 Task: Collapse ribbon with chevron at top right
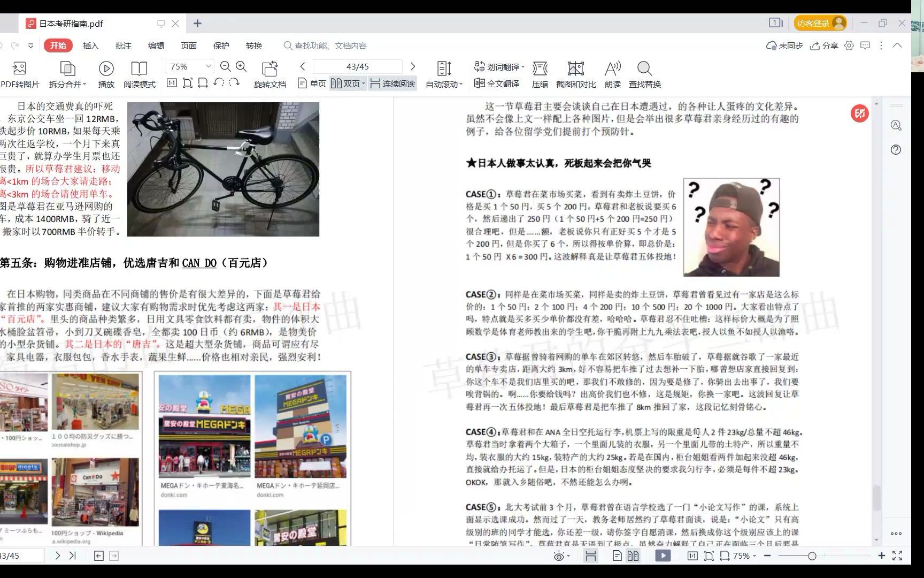click(x=897, y=46)
